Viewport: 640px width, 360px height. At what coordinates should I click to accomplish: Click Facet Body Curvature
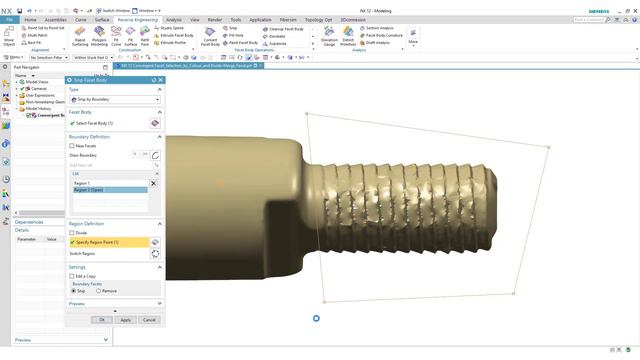pos(381,36)
